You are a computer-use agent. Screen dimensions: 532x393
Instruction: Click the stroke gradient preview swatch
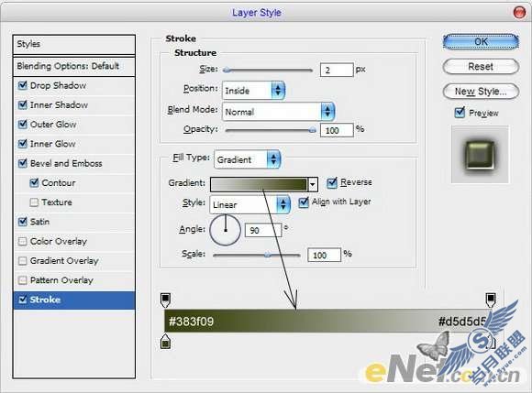[x=260, y=184]
